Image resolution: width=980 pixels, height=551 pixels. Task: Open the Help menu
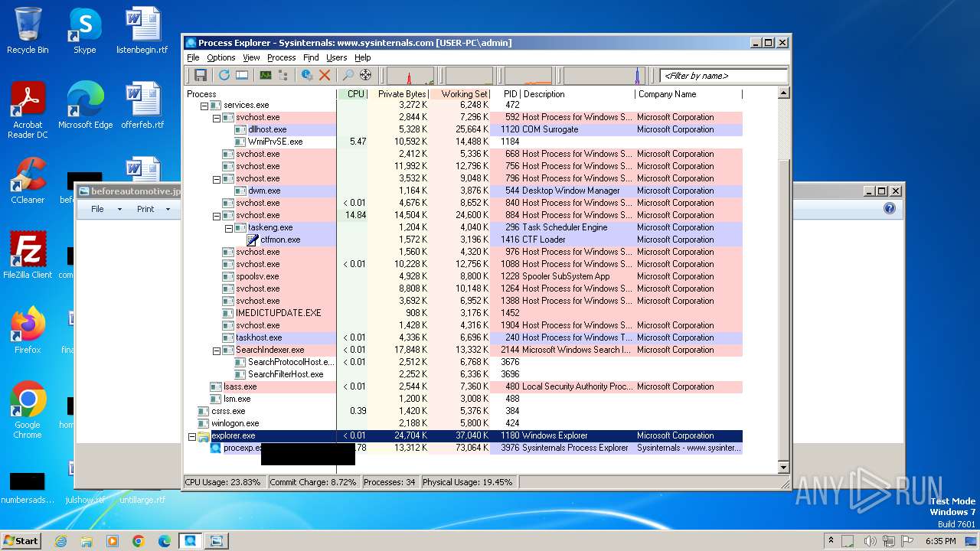coord(362,57)
